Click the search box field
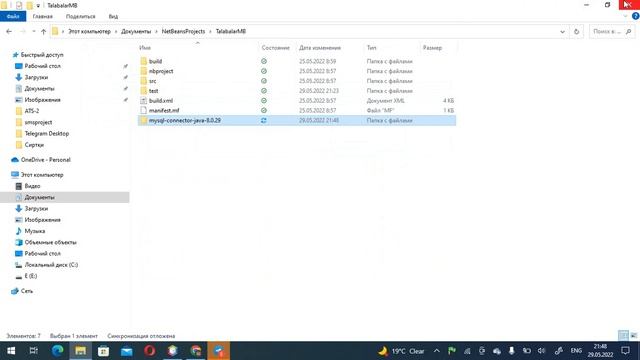Screen dimensions: 640x360 (x=612, y=31)
